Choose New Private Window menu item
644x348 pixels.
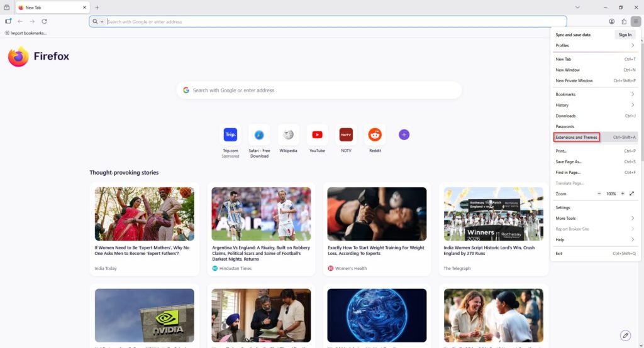[x=595, y=81]
